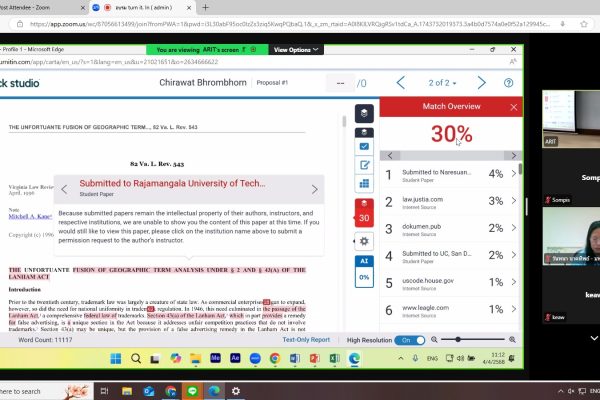Expand match 5 uscode.house.gov chevron
600x400 pixels.
coord(514,282)
